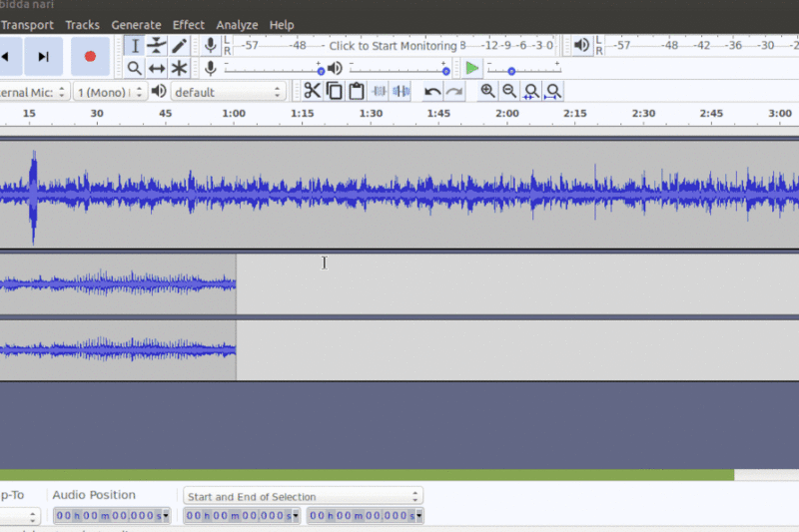Open the Tracks menu
Viewport: 799px width, 532px height.
pos(83,25)
